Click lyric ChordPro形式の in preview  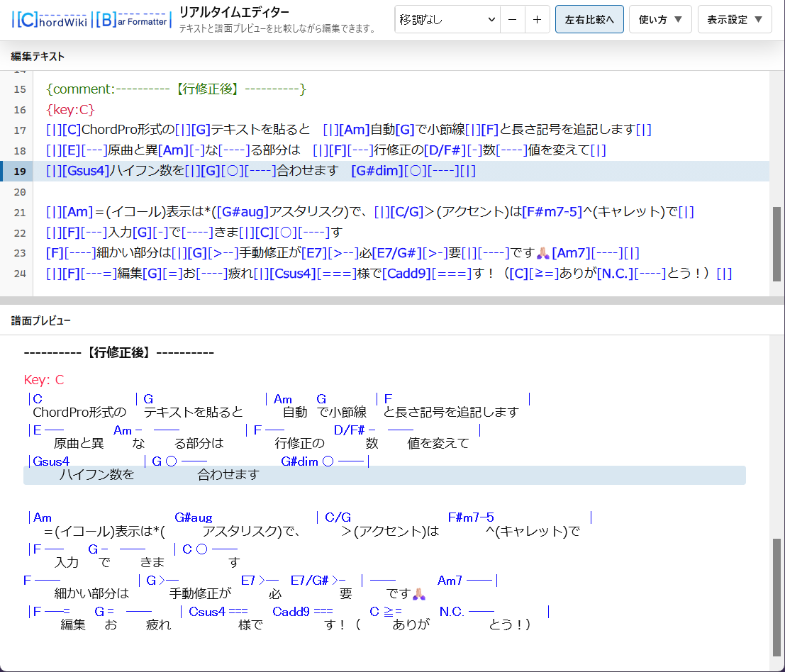point(79,413)
